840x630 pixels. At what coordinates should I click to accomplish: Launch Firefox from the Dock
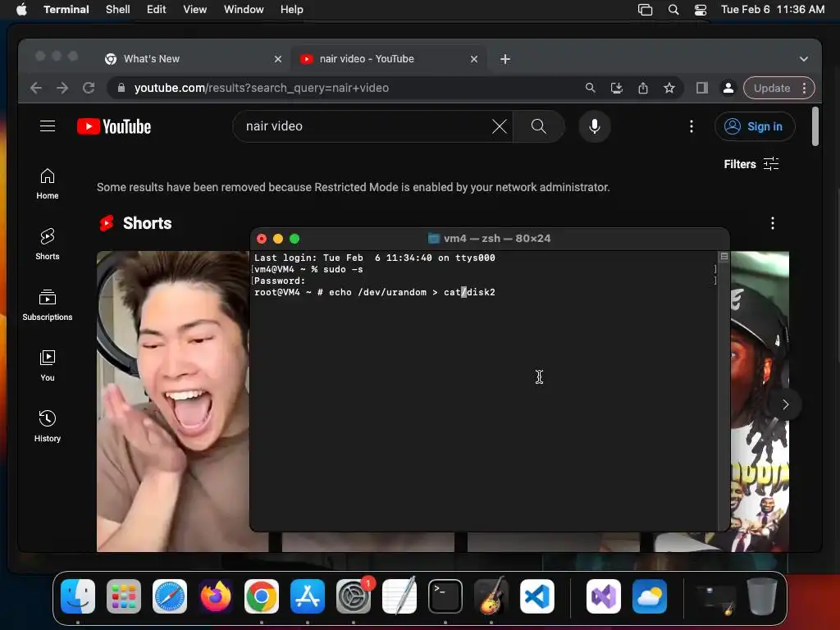point(216,596)
